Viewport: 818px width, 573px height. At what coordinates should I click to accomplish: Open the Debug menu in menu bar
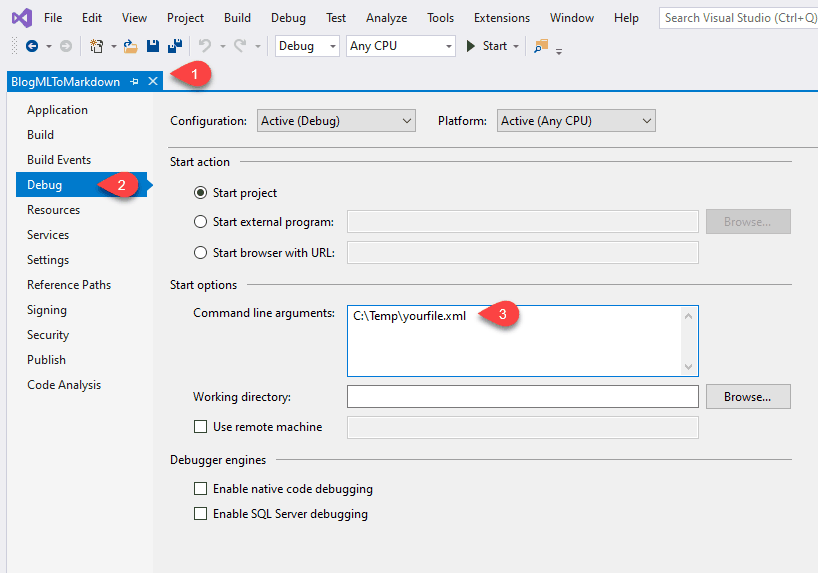(x=288, y=18)
